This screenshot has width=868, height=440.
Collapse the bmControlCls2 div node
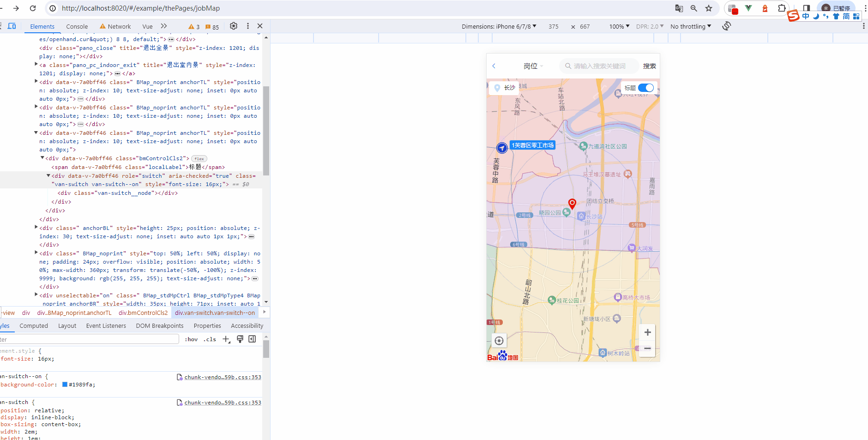42,158
